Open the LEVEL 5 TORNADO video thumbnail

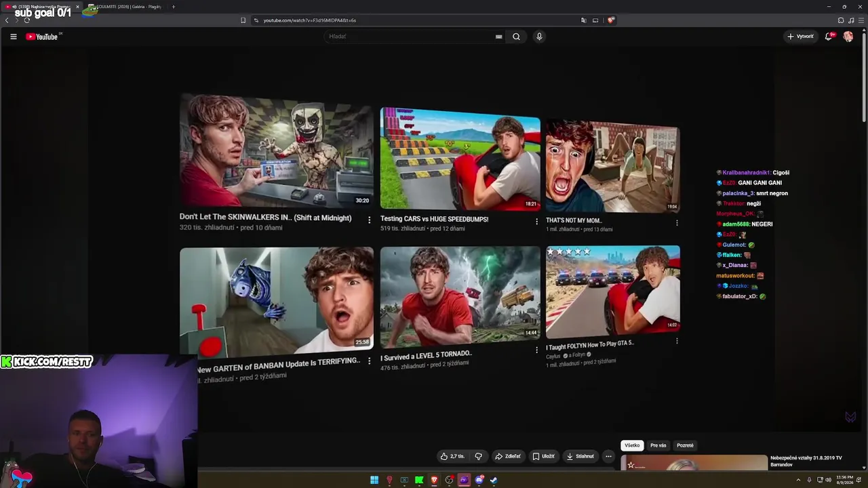[x=460, y=298]
